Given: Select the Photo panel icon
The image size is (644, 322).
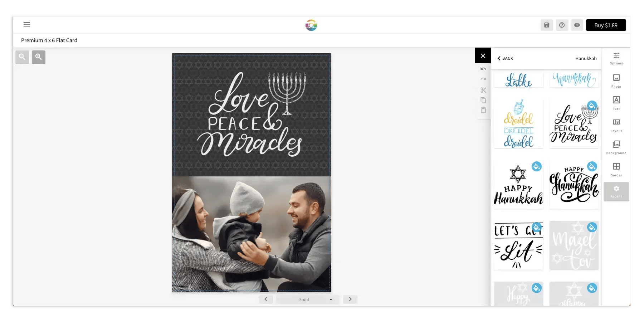Looking at the screenshot, I should [x=616, y=79].
